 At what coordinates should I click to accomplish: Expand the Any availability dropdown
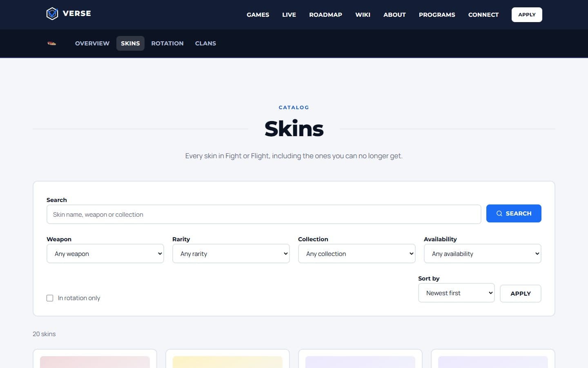pos(483,254)
